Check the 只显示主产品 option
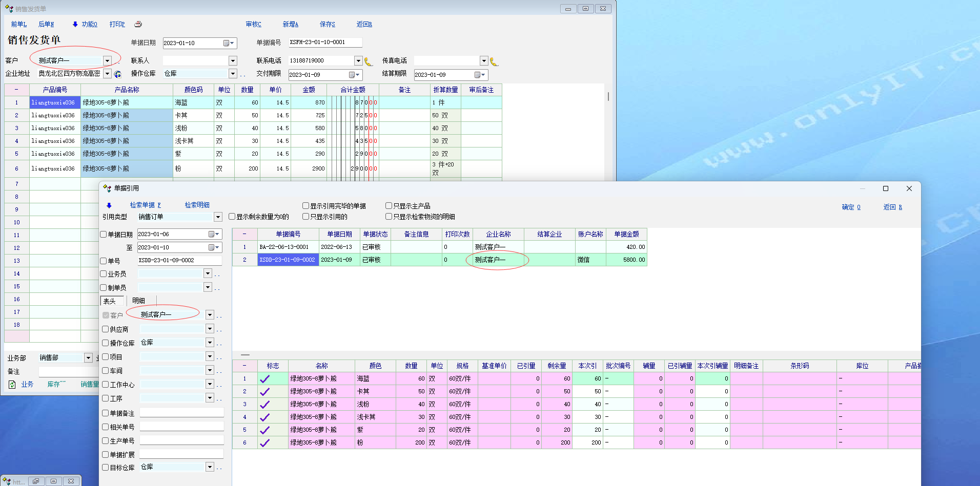This screenshot has width=980, height=486. click(x=389, y=206)
